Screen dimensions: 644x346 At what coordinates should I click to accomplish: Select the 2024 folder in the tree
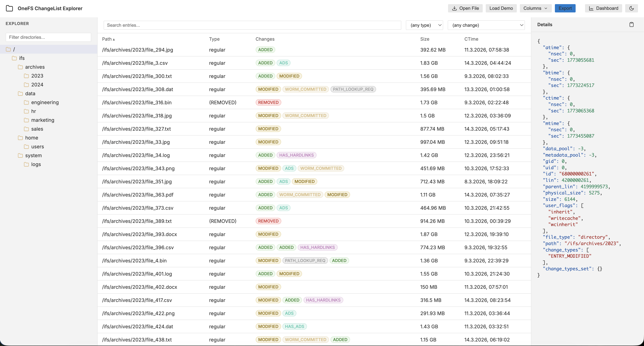(37, 85)
